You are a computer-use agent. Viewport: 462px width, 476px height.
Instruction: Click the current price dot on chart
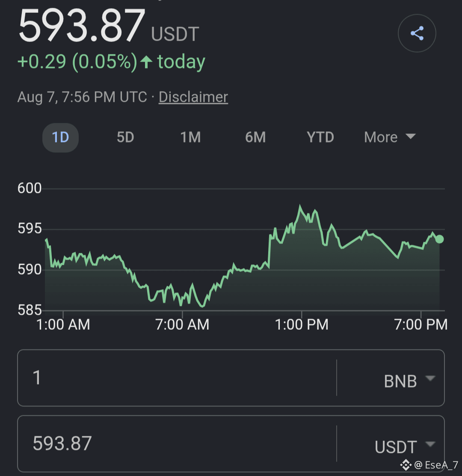click(x=439, y=239)
